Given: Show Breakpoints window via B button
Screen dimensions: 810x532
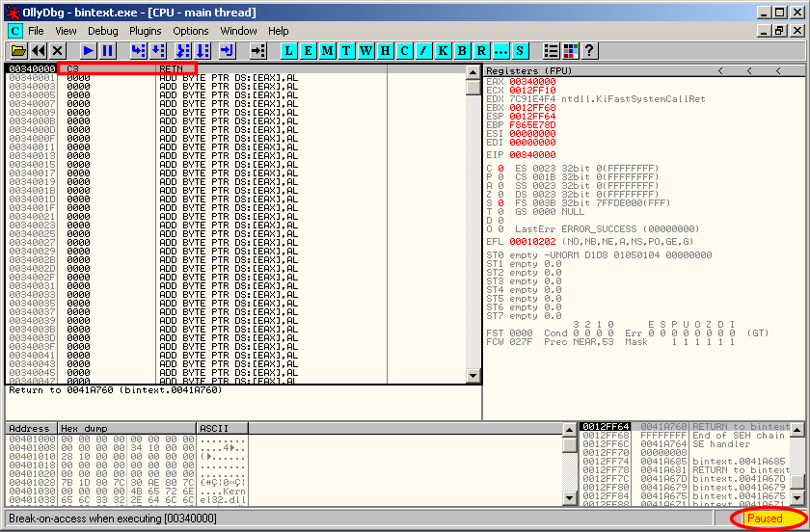Looking at the screenshot, I should 462,50.
